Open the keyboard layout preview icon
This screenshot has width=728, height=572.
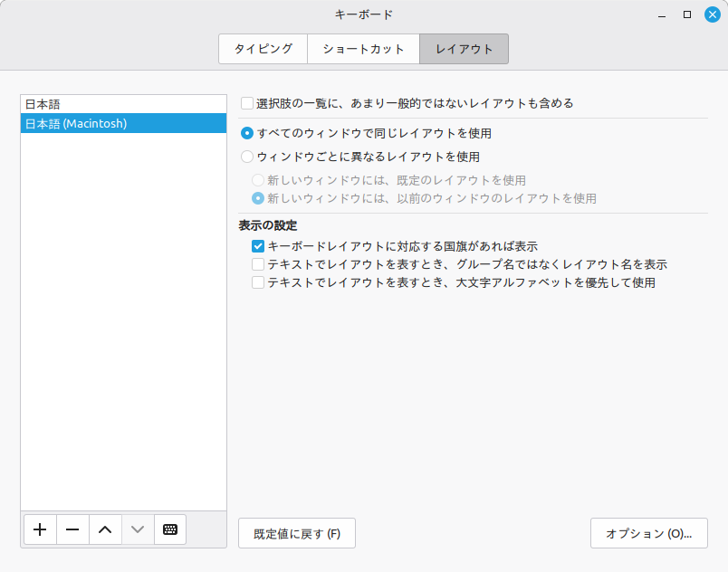pos(169,529)
